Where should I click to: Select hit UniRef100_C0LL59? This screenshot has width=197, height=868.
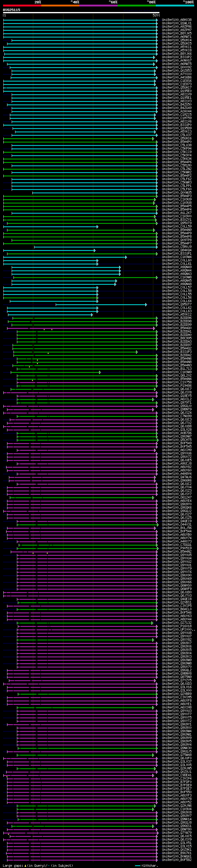(177, 226)
